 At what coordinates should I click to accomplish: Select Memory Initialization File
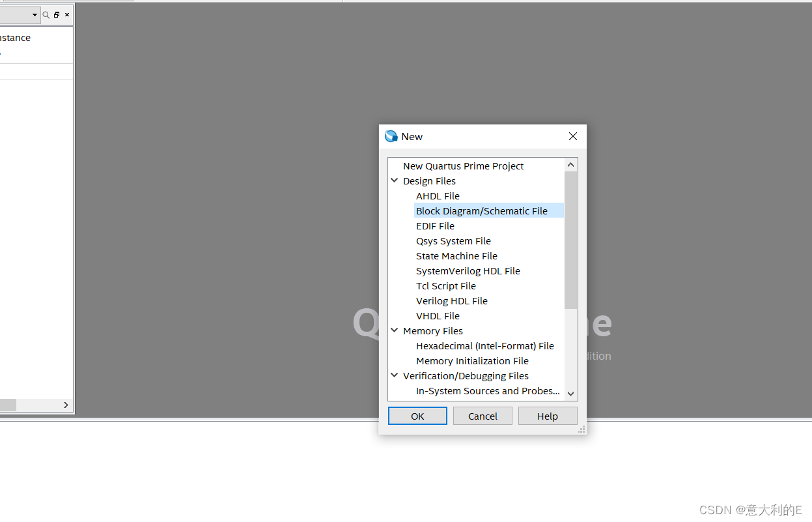[472, 361]
